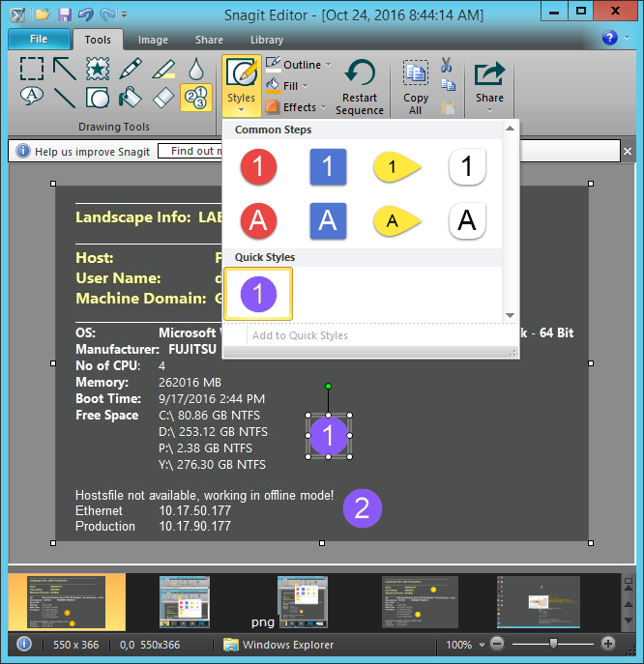The width and height of the screenshot is (644, 664).
Task: Open the Share dropdown button
Action: pos(489,87)
